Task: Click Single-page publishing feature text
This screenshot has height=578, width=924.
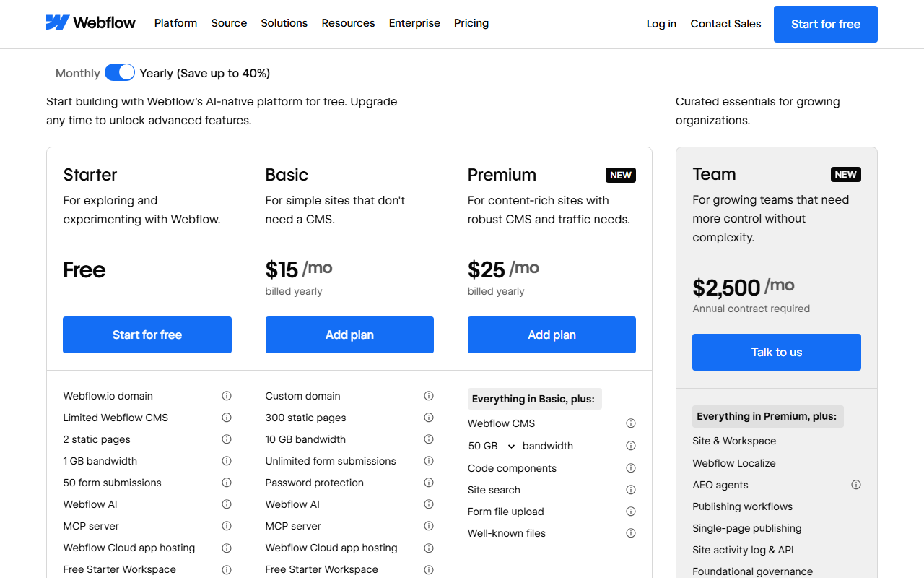Action: 747,528
